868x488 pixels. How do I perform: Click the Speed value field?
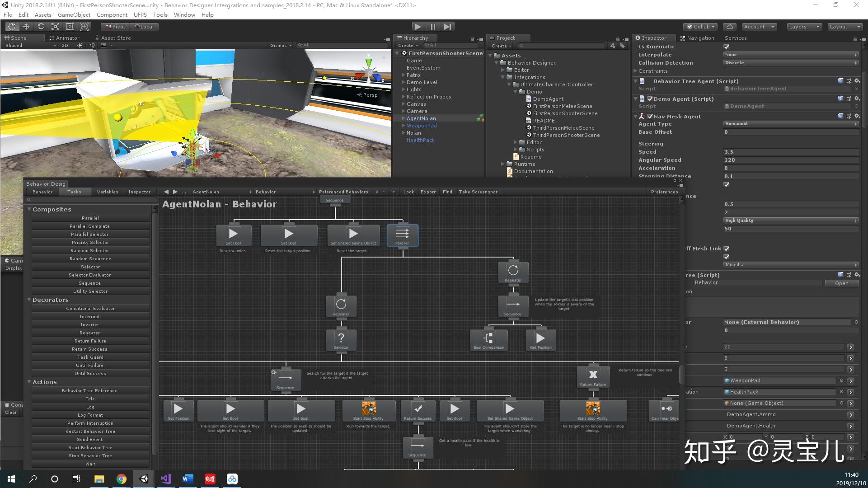[x=791, y=152]
